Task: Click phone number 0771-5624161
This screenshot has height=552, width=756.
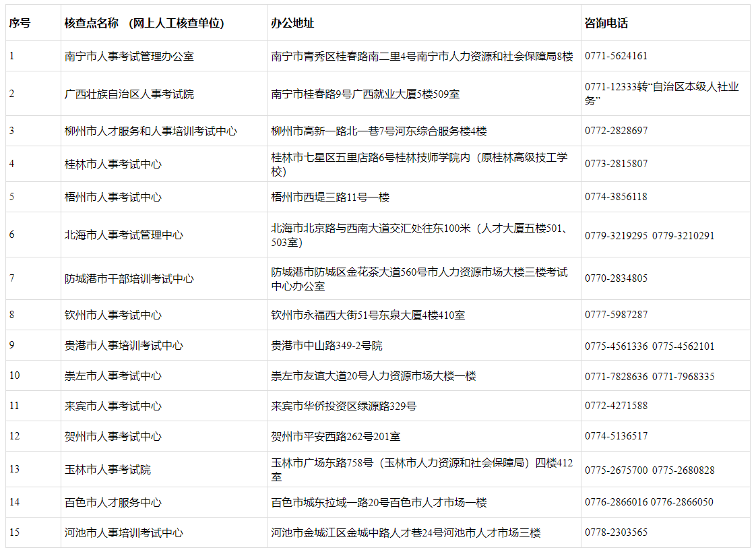Action: click(616, 57)
